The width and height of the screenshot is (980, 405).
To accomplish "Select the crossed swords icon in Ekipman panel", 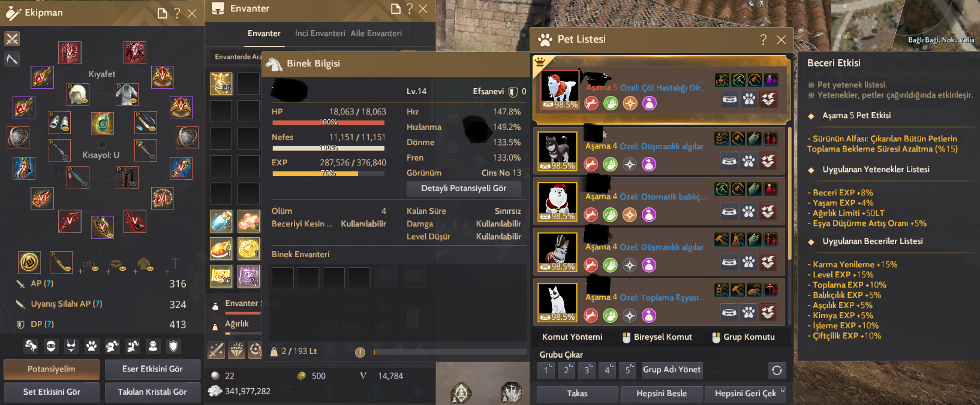I will click(12, 39).
